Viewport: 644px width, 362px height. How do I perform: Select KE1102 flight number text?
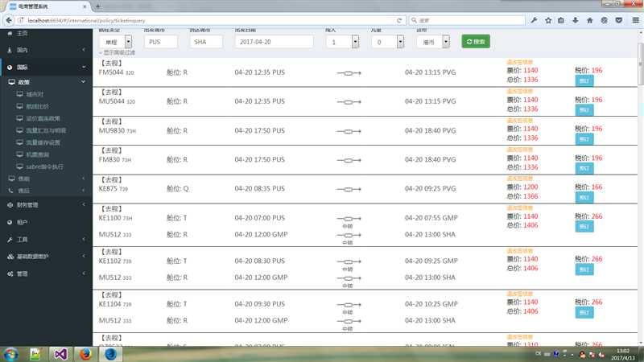tap(109, 261)
